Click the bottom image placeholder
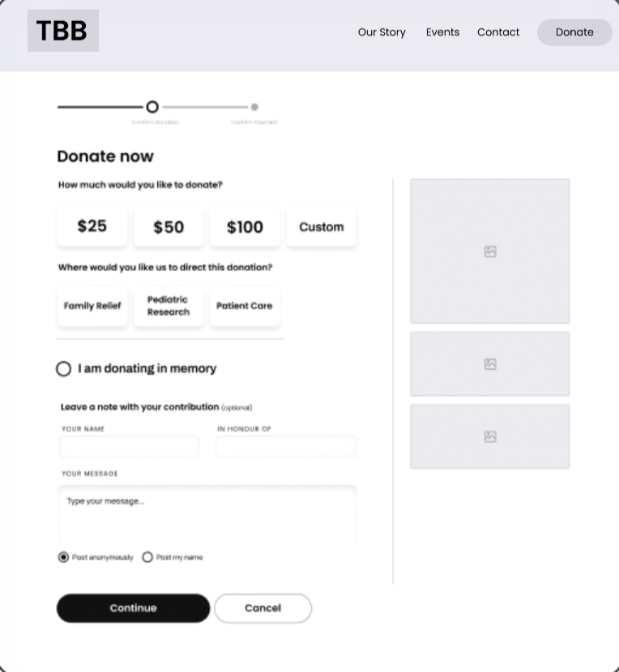The image size is (619, 672). (x=489, y=436)
